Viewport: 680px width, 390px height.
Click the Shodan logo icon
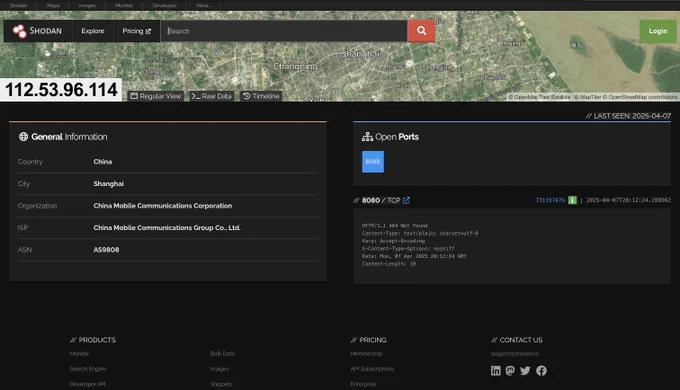[20, 31]
